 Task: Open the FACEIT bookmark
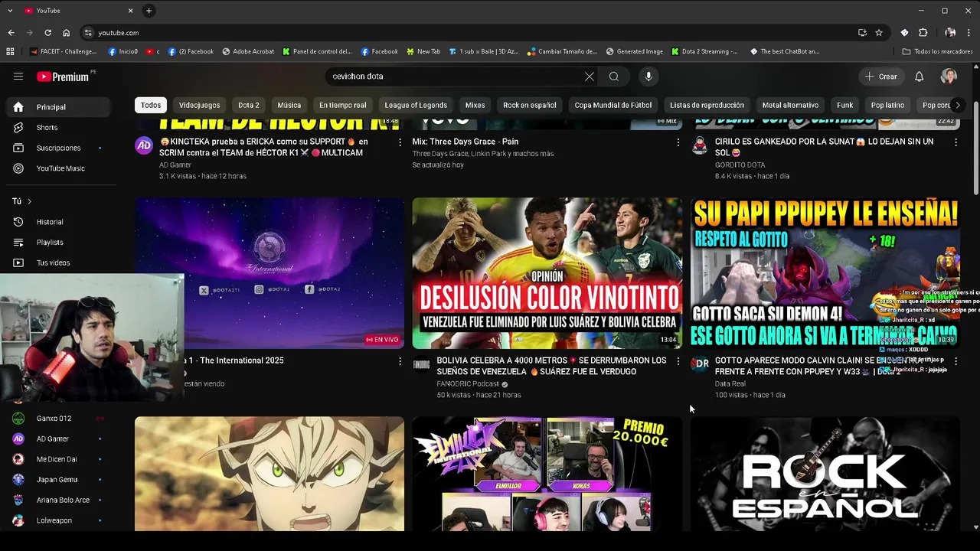pos(64,51)
